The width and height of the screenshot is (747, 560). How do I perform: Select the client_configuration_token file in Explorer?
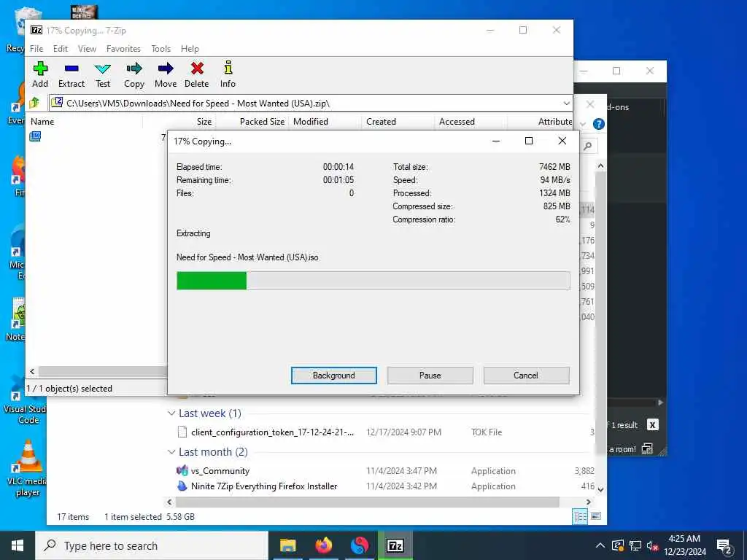(x=272, y=432)
